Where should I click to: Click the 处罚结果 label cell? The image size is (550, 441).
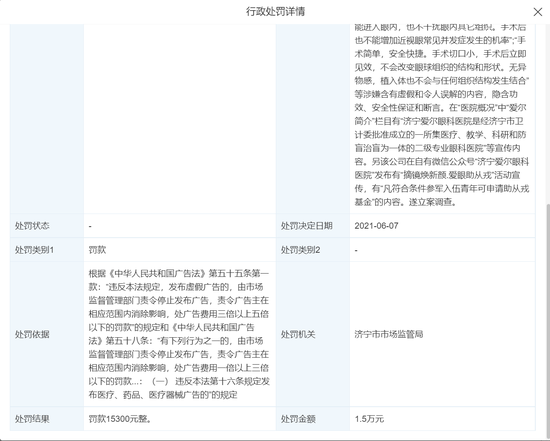(47, 419)
